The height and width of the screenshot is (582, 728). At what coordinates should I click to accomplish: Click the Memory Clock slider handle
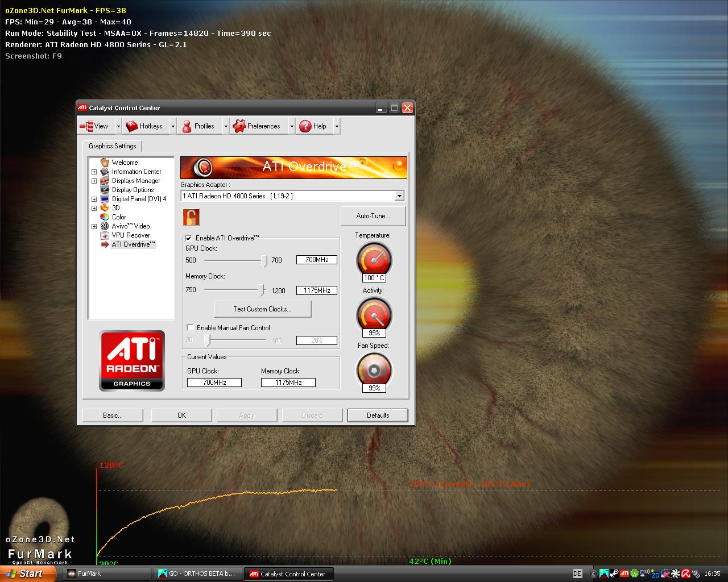coord(261,290)
